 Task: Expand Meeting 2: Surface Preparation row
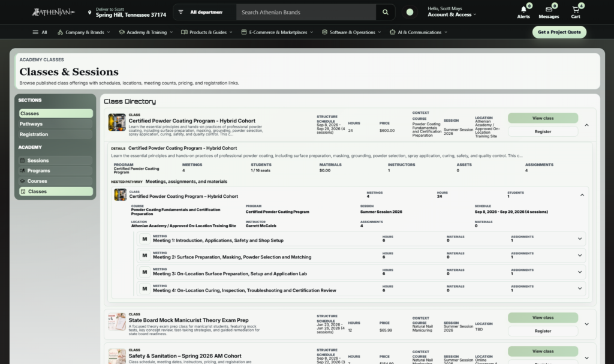[x=580, y=255]
